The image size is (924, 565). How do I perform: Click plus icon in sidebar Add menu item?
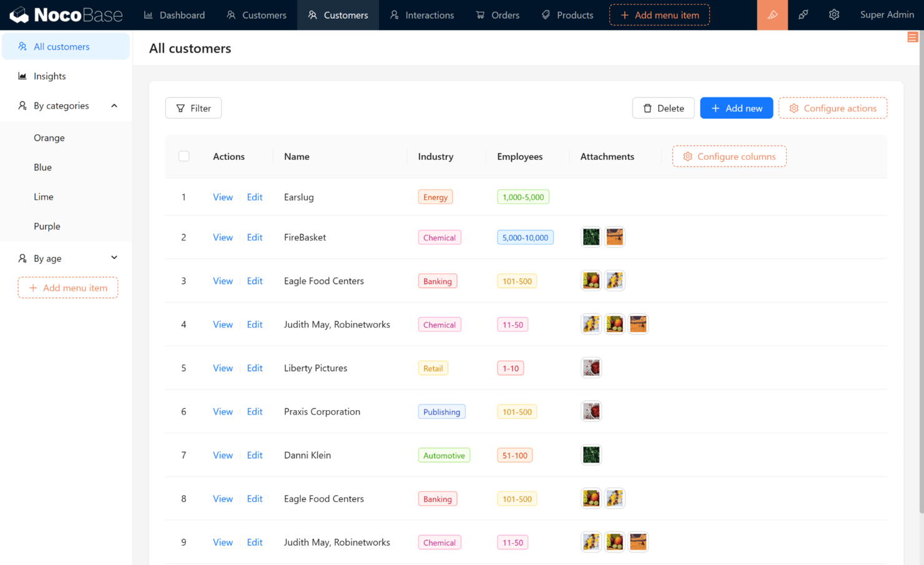click(33, 288)
